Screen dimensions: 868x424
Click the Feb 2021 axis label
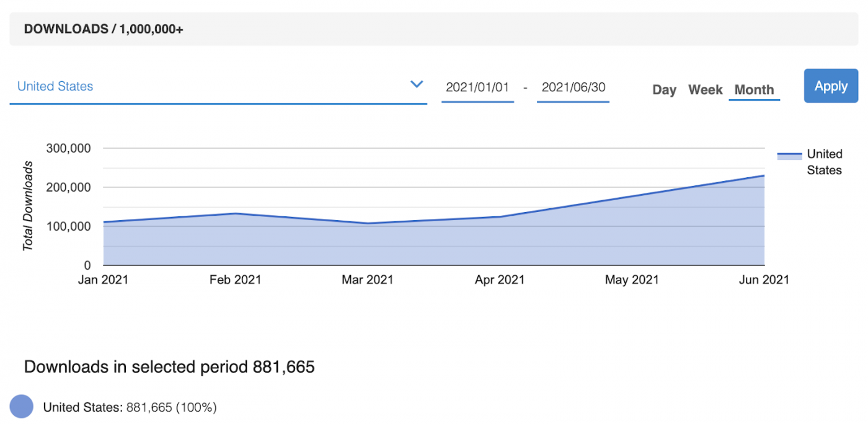pos(235,280)
